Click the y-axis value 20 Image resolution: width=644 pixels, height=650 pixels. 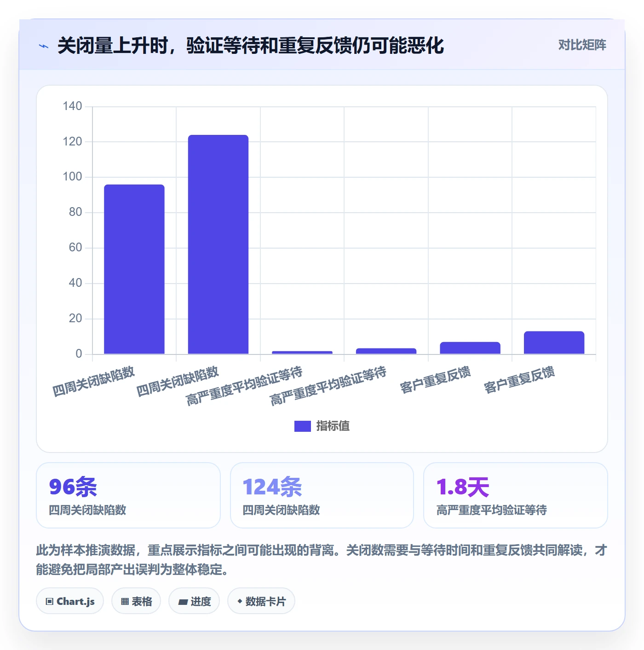pyautogui.click(x=75, y=319)
